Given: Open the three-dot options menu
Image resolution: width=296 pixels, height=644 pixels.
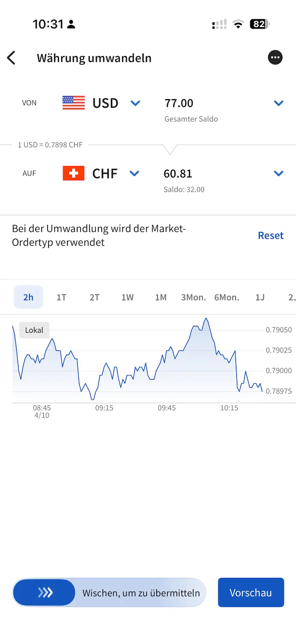Looking at the screenshot, I should point(275,57).
